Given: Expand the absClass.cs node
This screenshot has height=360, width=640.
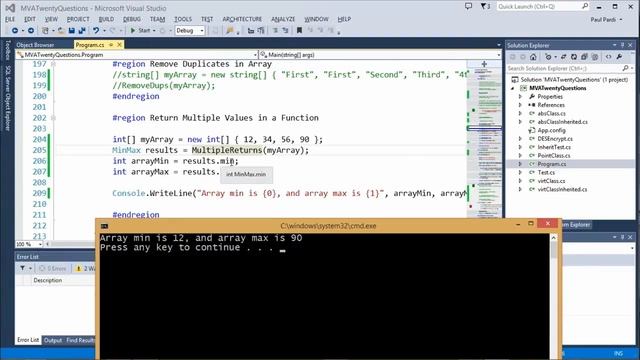Looking at the screenshot, I should (520, 113).
